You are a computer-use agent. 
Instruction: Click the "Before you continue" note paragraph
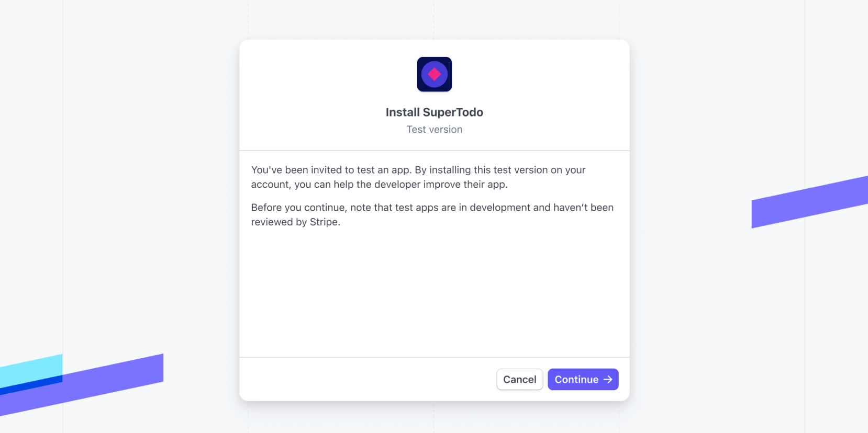tap(432, 214)
